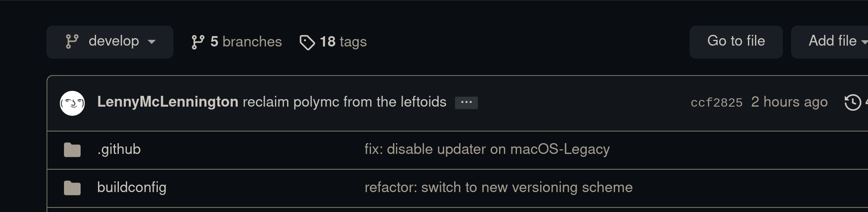Open 'fix: disable updater on macOS-Legacy' commit
The height and width of the screenshot is (212, 868).
tap(487, 149)
